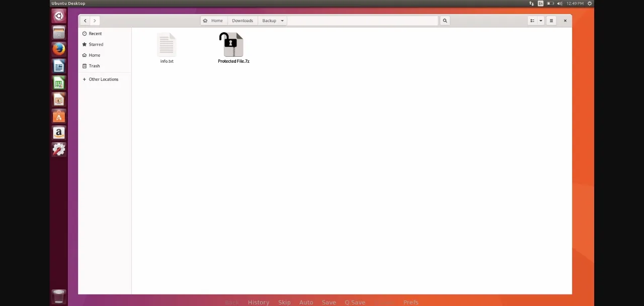
Task: Open the path bar overflow dropdown
Action: 282,20
